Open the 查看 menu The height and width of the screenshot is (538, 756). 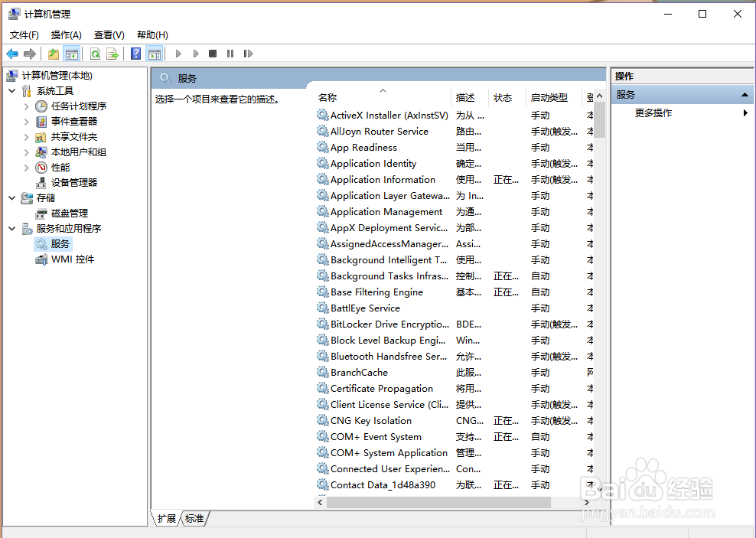coord(108,34)
